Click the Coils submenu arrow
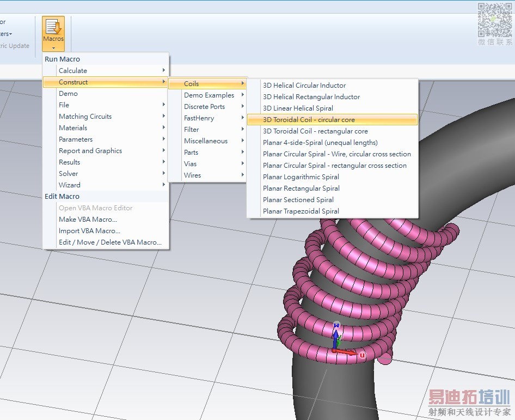This screenshot has width=515, height=420. coord(242,83)
